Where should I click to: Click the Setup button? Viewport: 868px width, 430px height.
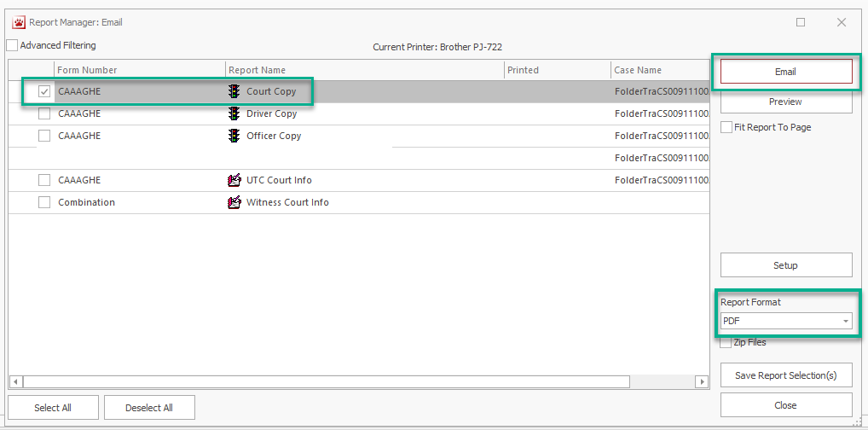pyautogui.click(x=785, y=265)
